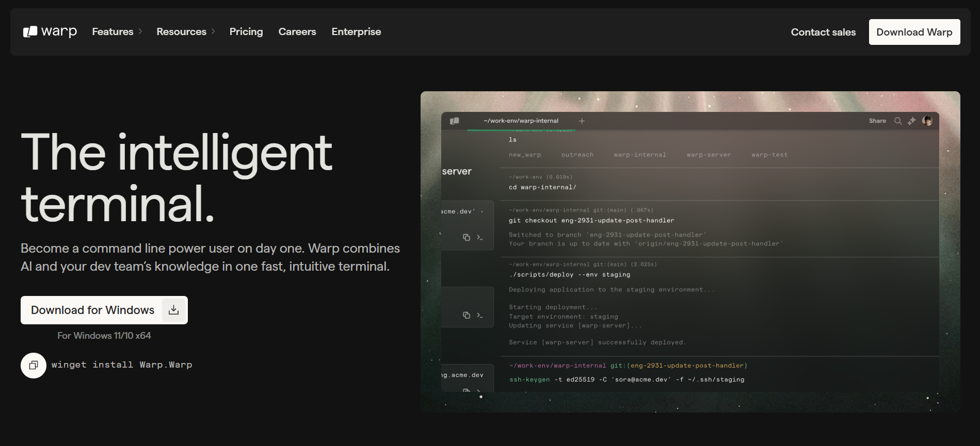Image resolution: width=980 pixels, height=446 pixels.
Task: Click the winget install Warp.Warp text
Action: pos(122,365)
